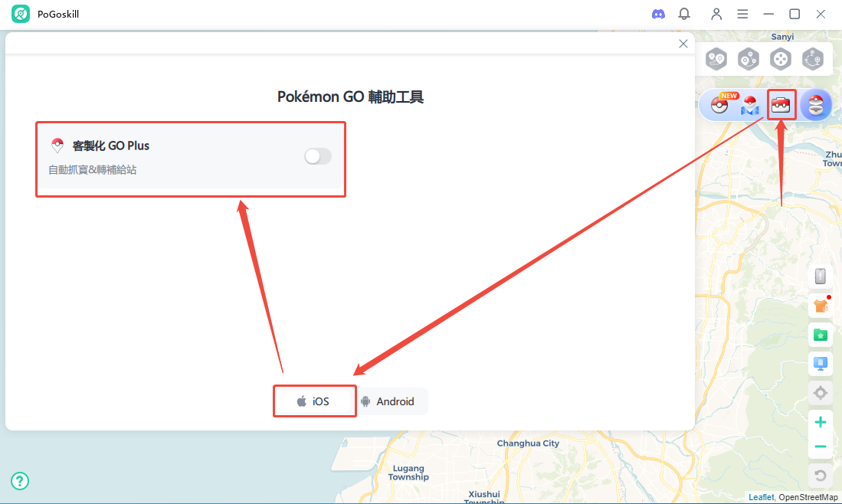Switch to the Android tab
This screenshot has height=504, width=842.
(388, 401)
